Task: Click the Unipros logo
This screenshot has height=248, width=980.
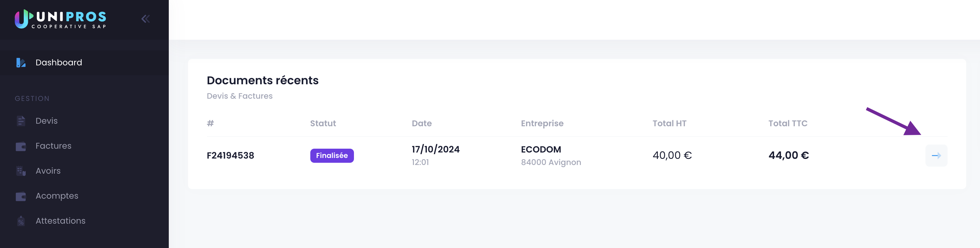Action: (61, 19)
